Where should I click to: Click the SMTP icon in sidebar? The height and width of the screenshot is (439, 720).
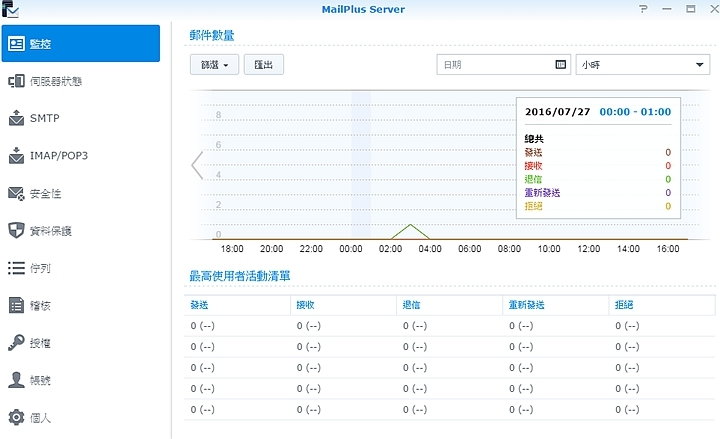(x=16, y=118)
